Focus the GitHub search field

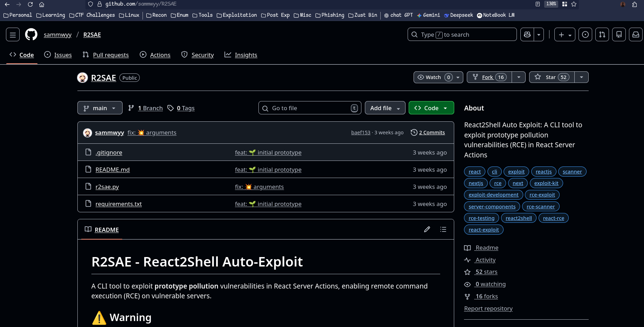click(x=462, y=35)
